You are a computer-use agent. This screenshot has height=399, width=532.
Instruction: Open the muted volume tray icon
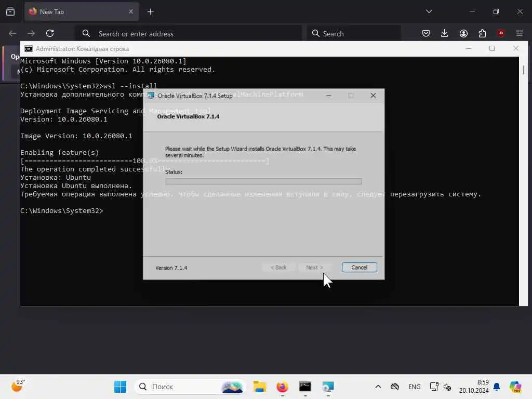[447, 387]
